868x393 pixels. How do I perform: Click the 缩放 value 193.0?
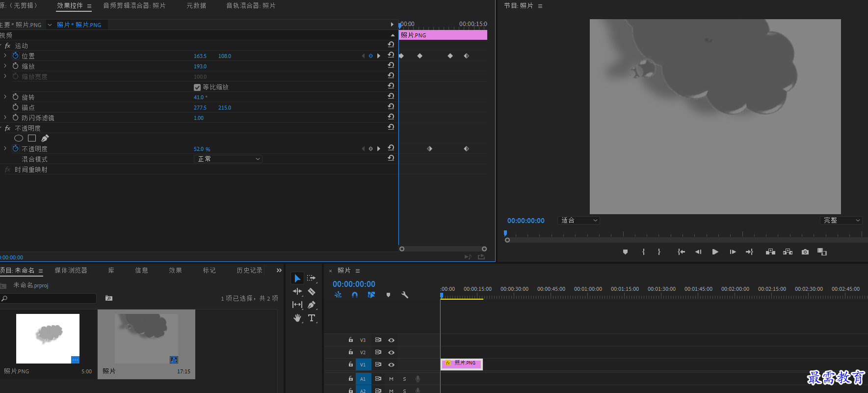click(200, 66)
